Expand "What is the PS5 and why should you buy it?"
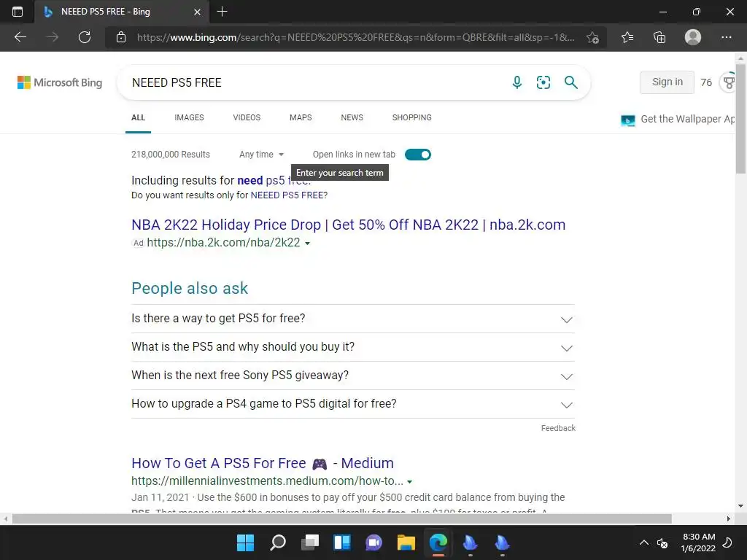 click(x=353, y=347)
